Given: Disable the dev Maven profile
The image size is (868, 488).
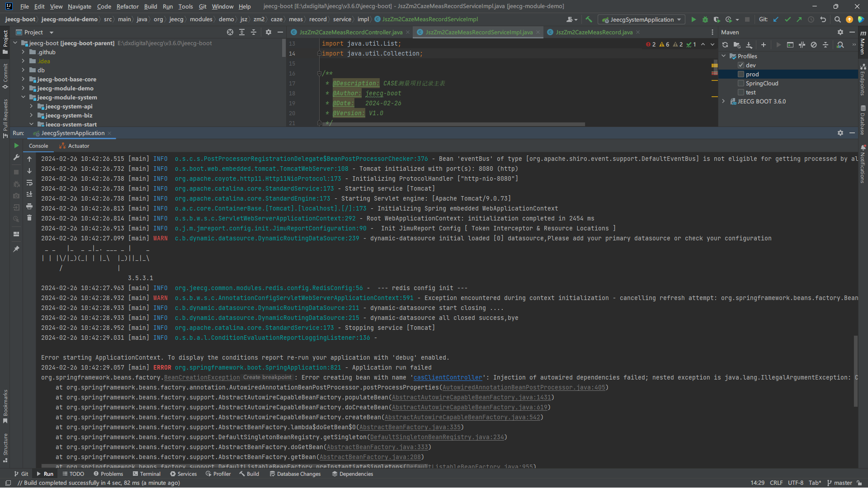Looking at the screenshot, I should [x=741, y=65].
